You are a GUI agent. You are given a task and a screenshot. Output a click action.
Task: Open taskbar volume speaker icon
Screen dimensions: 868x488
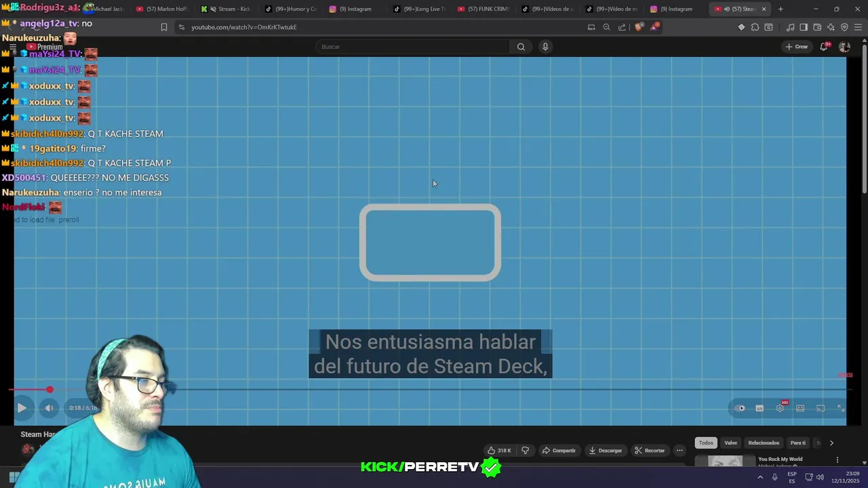pos(820,477)
